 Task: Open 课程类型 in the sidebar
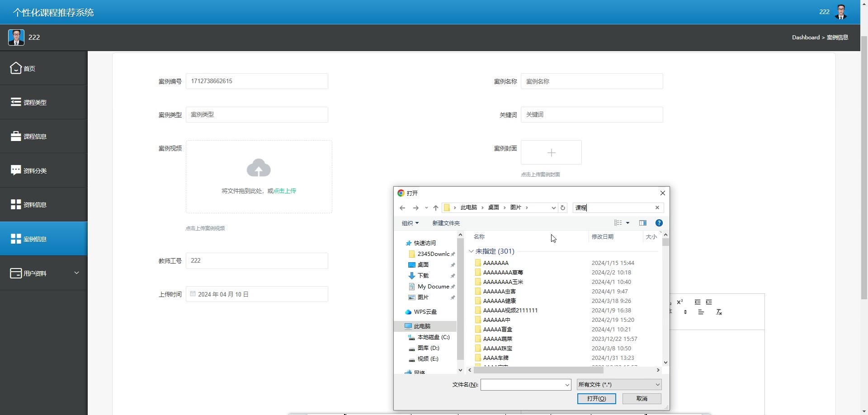pyautogui.click(x=43, y=102)
